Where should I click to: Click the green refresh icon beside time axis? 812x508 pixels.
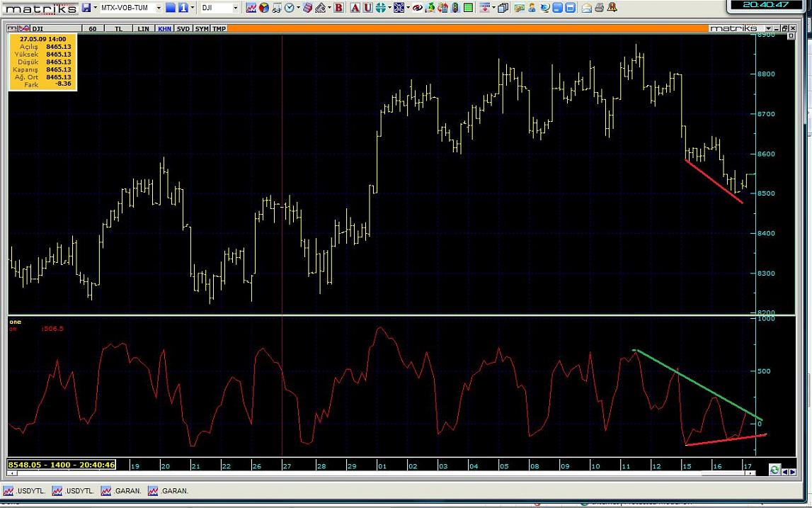(774, 470)
